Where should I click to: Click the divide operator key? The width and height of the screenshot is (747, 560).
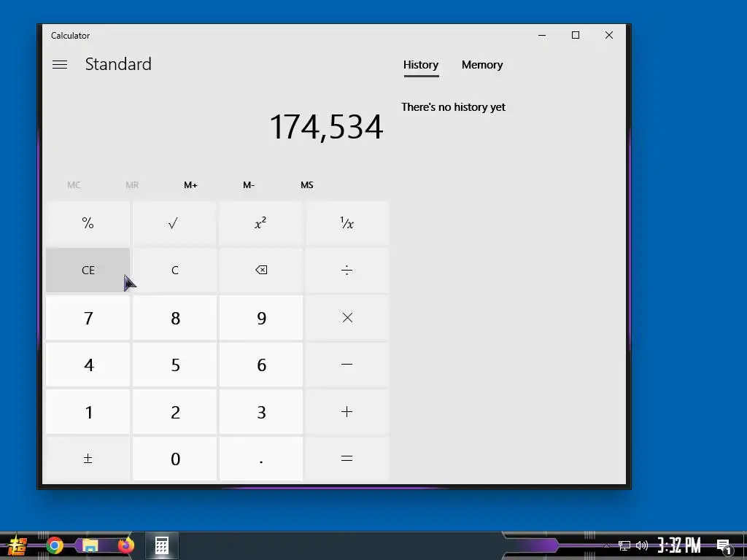tap(347, 270)
